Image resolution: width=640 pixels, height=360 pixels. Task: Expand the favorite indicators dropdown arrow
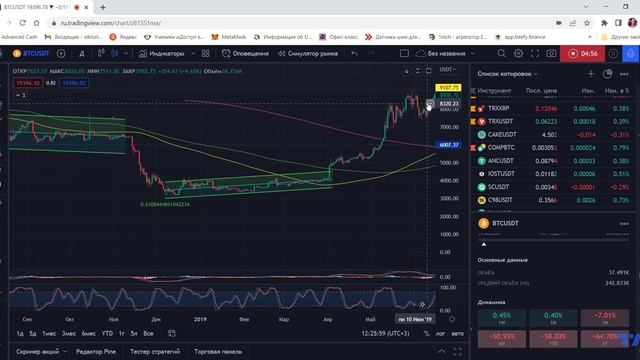pyautogui.click(x=193, y=53)
